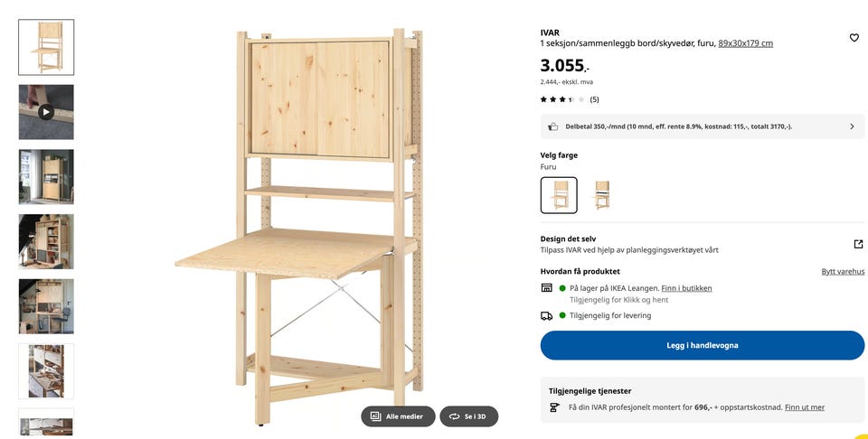The image size is (868, 439).
Task: Open the Finn i butikken link
Action: pos(686,288)
